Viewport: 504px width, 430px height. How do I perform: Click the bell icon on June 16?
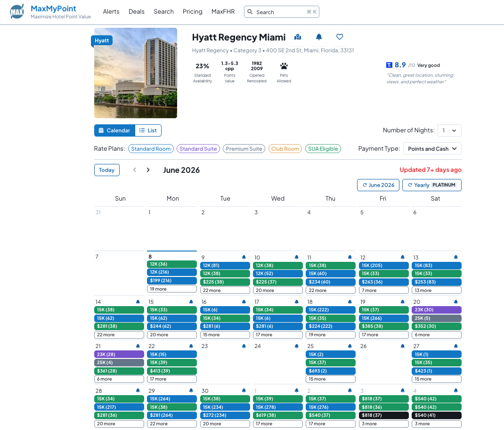point(244,302)
